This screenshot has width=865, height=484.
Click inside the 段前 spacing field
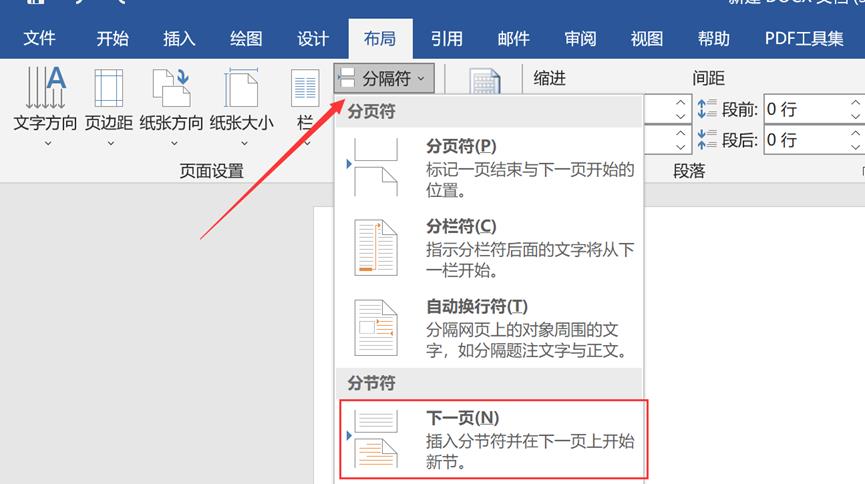click(805, 108)
